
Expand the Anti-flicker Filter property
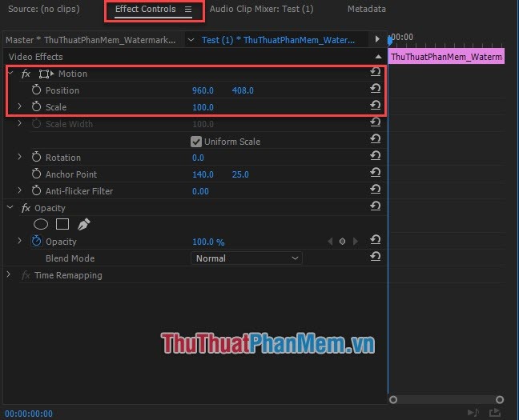click(x=19, y=190)
